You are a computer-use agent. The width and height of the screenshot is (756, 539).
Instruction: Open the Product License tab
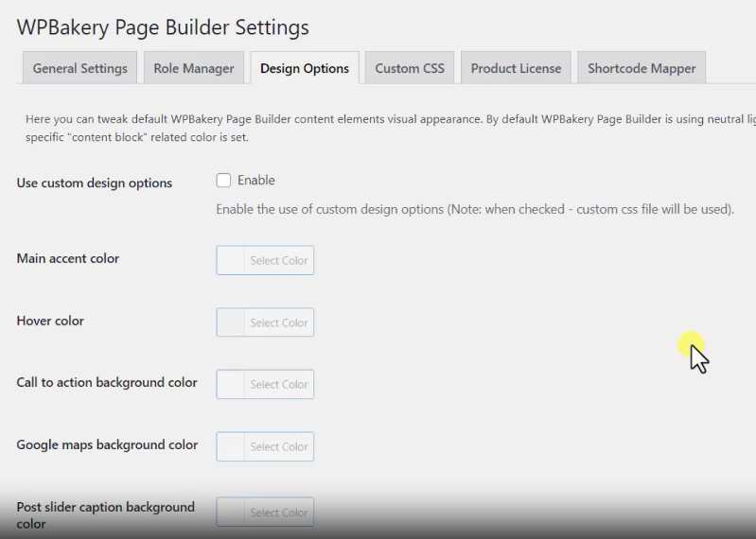pyautogui.click(x=516, y=68)
